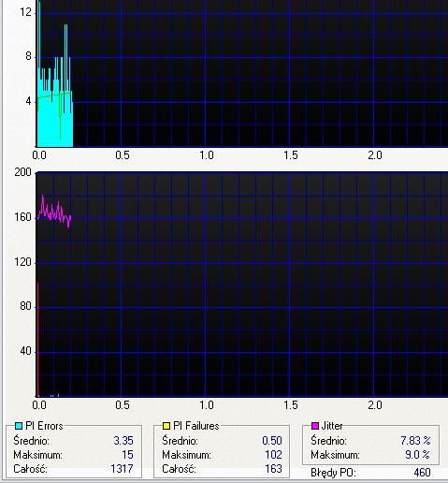Screen dimensions: 448x483
Task: Click the Średnio label under PI Errors
Action: click(31, 441)
